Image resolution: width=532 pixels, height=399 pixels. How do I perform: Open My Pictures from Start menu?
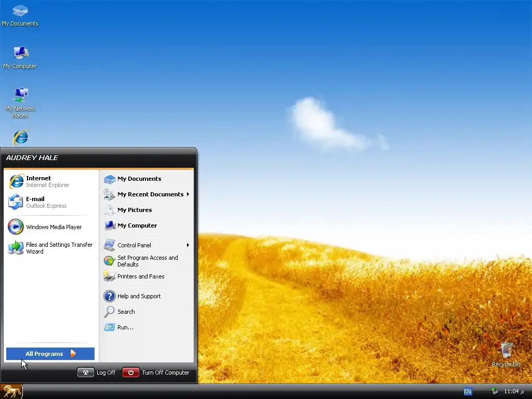(x=147, y=210)
